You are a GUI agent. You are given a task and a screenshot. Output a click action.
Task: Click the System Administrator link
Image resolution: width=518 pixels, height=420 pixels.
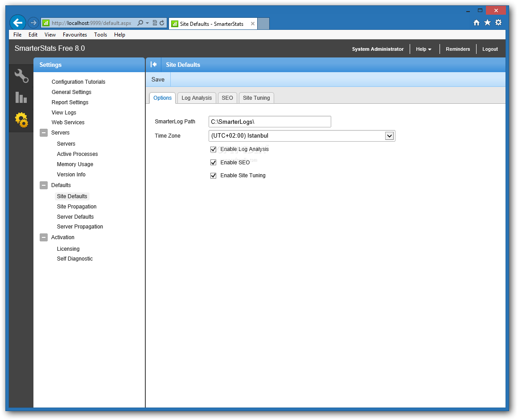(x=378, y=49)
